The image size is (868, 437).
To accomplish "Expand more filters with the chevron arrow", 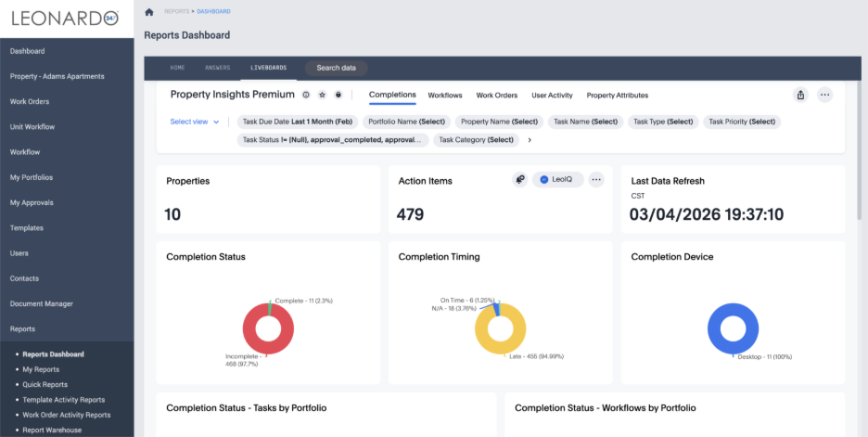I will (x=530, y=140).
